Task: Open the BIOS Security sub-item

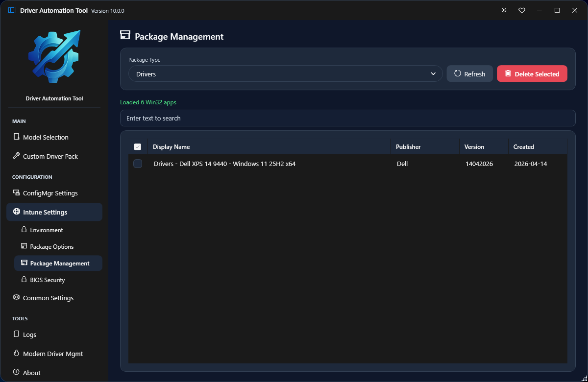Action: pos(58,280)
